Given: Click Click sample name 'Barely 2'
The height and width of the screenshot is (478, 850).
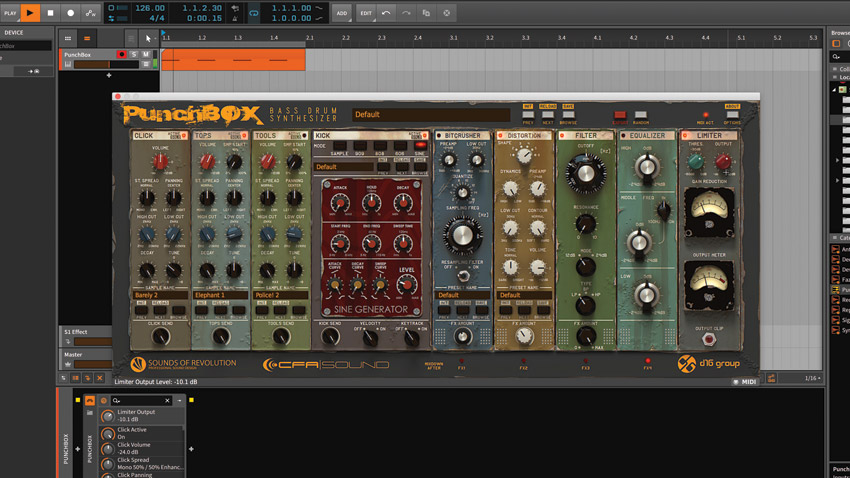Looking at the screenshot, I should tap(160, 295).
